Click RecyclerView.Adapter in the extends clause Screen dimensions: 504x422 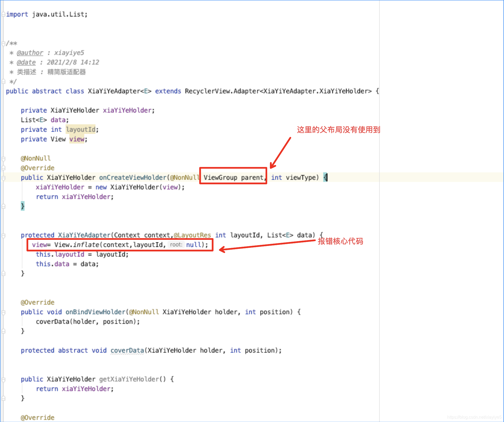[222, 91]
